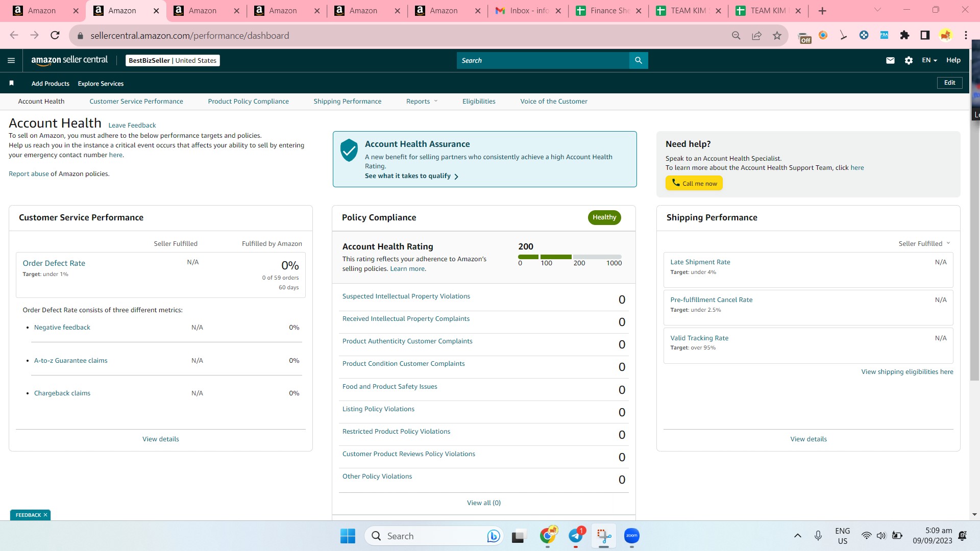
Task: Open the EN language dropdown
Action: pos(929,60)
